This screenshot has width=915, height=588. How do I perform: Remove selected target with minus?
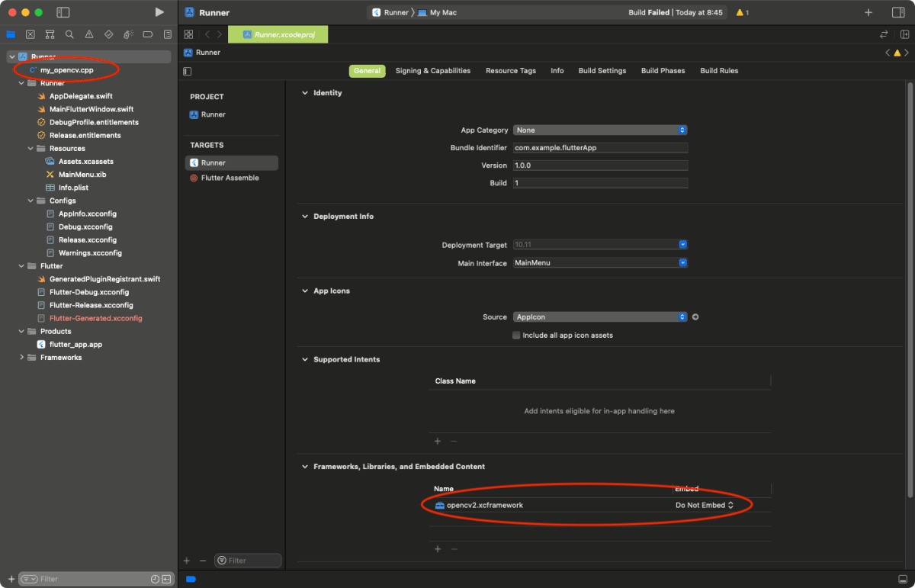[x=203, y=561]
